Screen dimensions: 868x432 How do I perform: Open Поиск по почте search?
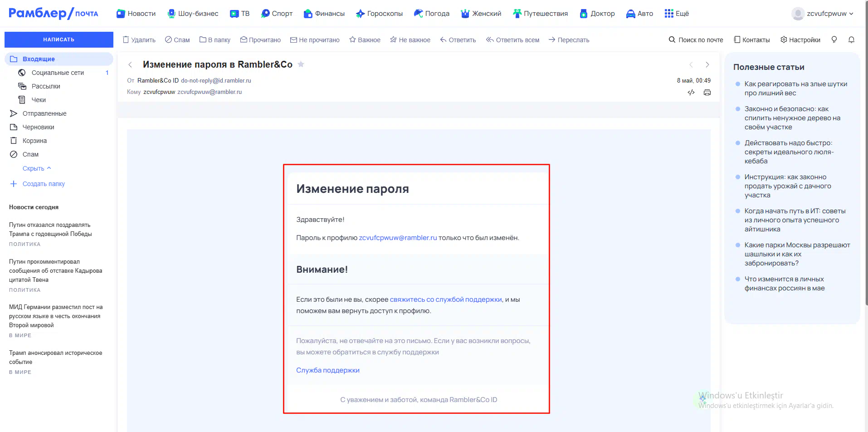(x=696, y=40)
